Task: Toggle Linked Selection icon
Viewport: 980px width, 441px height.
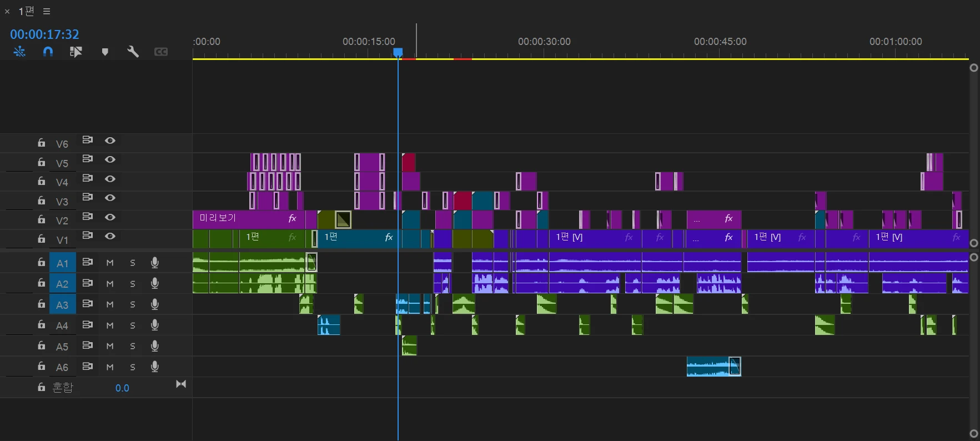Action: click(76, 52)
